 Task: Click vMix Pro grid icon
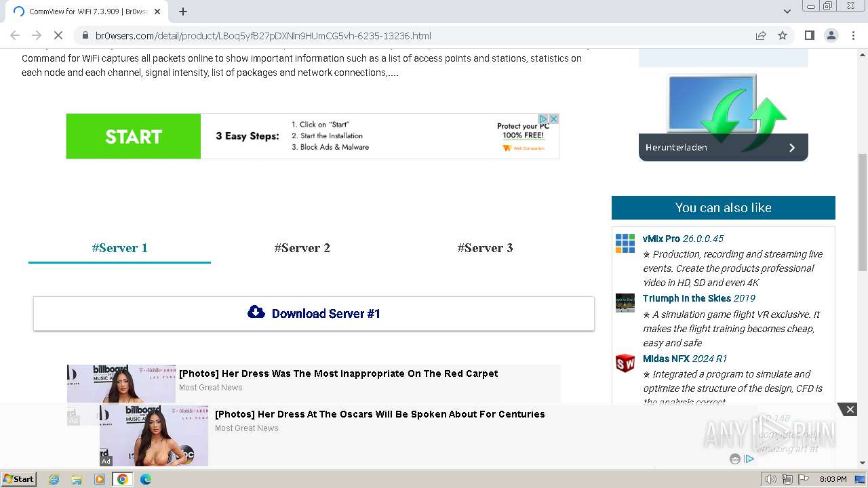click(625, 243)
